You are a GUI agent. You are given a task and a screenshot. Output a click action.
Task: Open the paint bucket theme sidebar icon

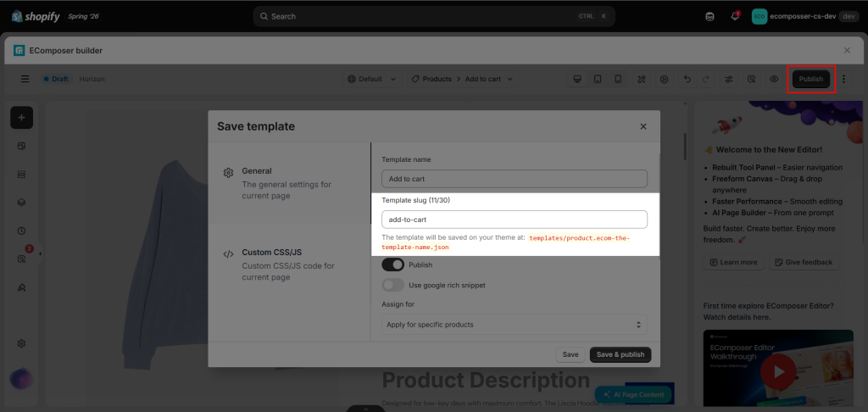pyautogui.click(x=21, y=287)
